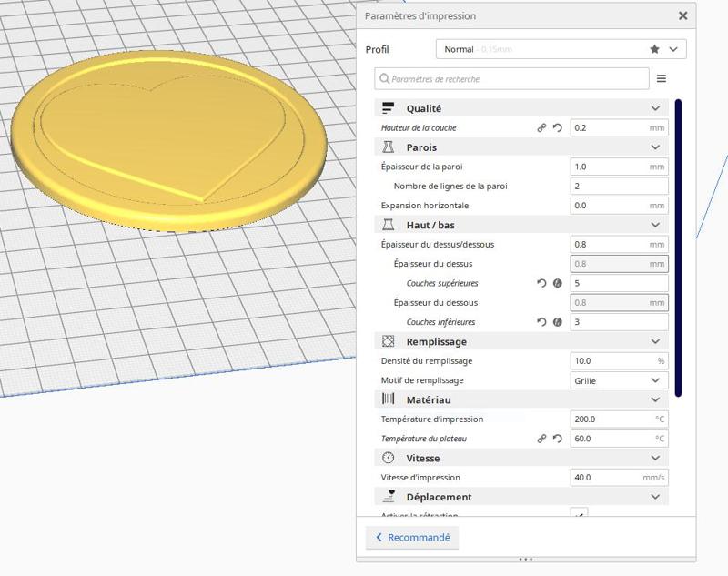The image size is (728, 576).
Task: Click the three-dot handle at panel bottom
Action: pos(526,559)
